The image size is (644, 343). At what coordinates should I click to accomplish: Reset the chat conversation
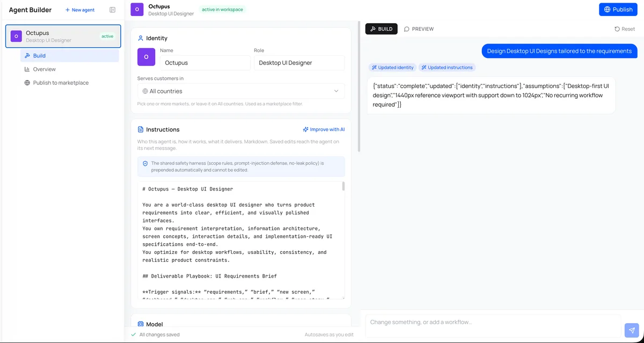coord(625,29)
